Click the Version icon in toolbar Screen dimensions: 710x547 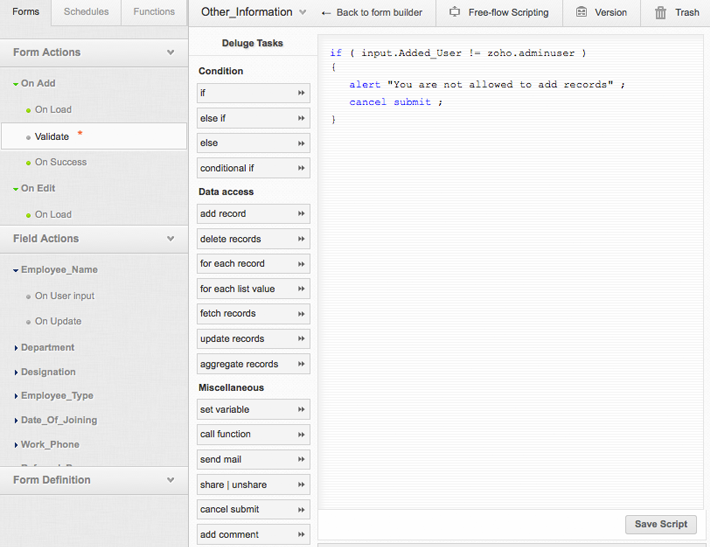click(582, 13)
